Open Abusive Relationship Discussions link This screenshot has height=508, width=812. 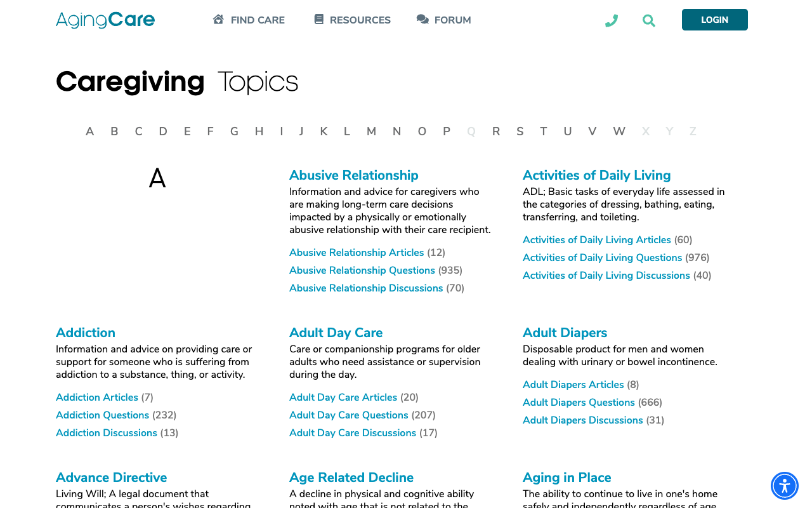point(366,288)
